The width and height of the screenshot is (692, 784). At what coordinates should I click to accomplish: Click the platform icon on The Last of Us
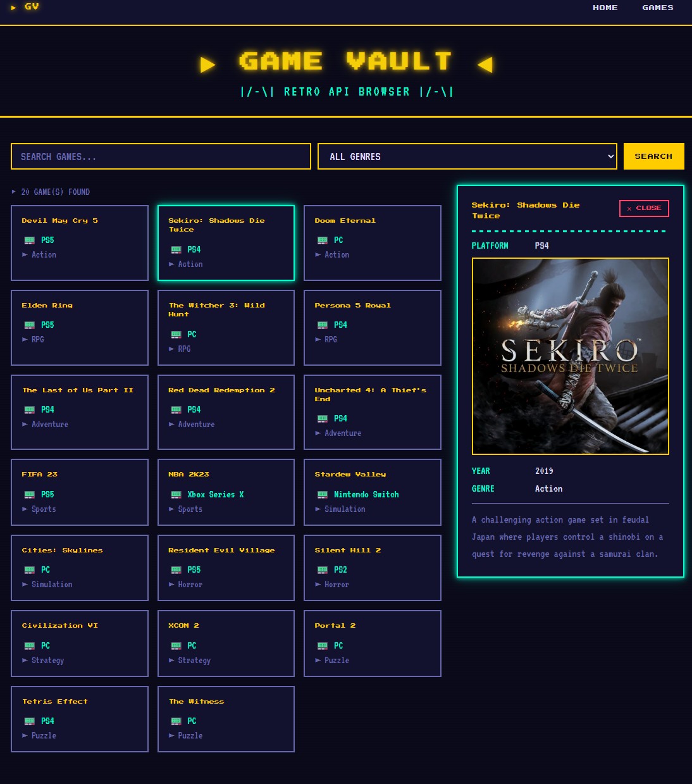[29, 410]
